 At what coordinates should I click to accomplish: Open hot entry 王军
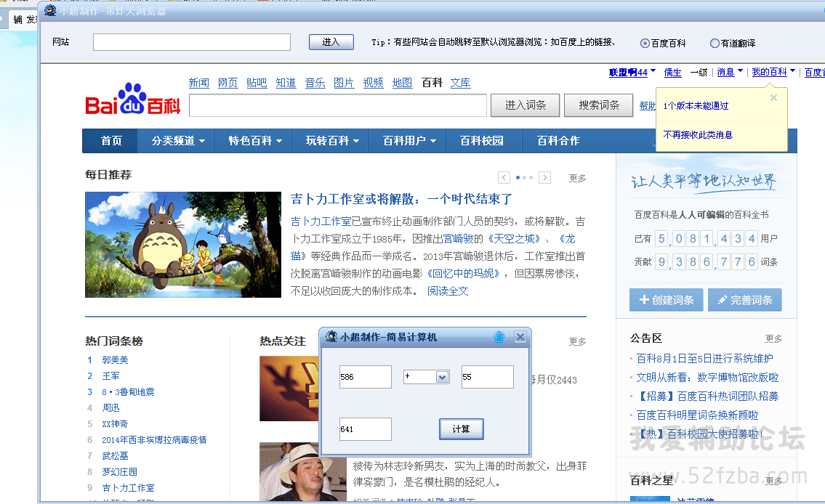[x=111, y=375]
